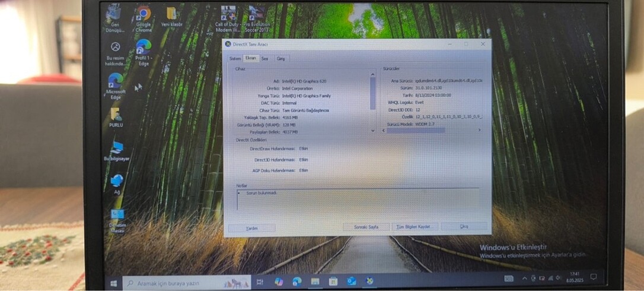This screenshot has width=644, height=291.
Task: Click the Intel Corporation manufacturer value
Action: (297, 88)
